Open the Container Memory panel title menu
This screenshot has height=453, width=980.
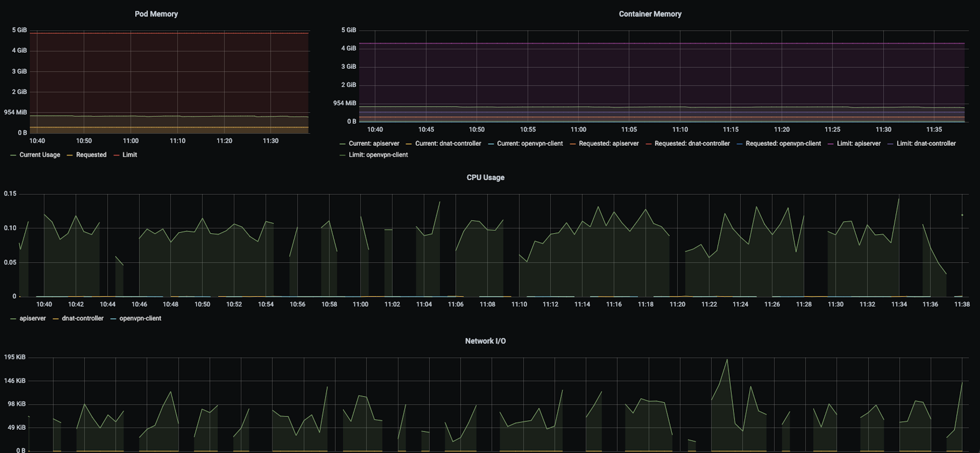650,14
